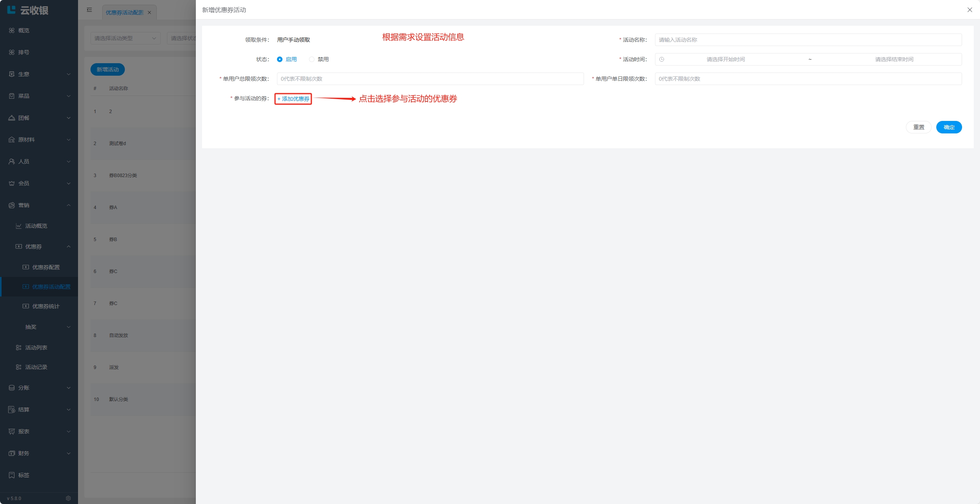The image size is (980, 504).
Task: Click the 添加优惠券 link
Action: (x=293, y=99)
